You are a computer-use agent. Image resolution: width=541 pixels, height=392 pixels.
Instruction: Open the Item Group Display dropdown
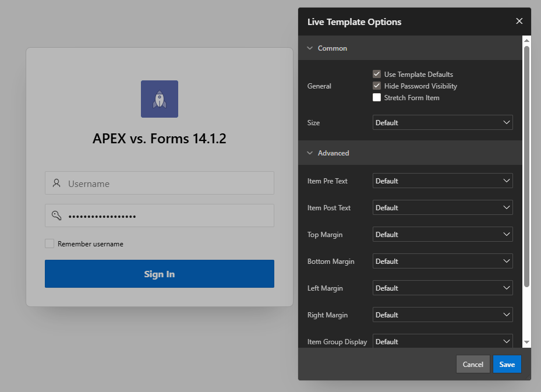(x=443, y=341)
